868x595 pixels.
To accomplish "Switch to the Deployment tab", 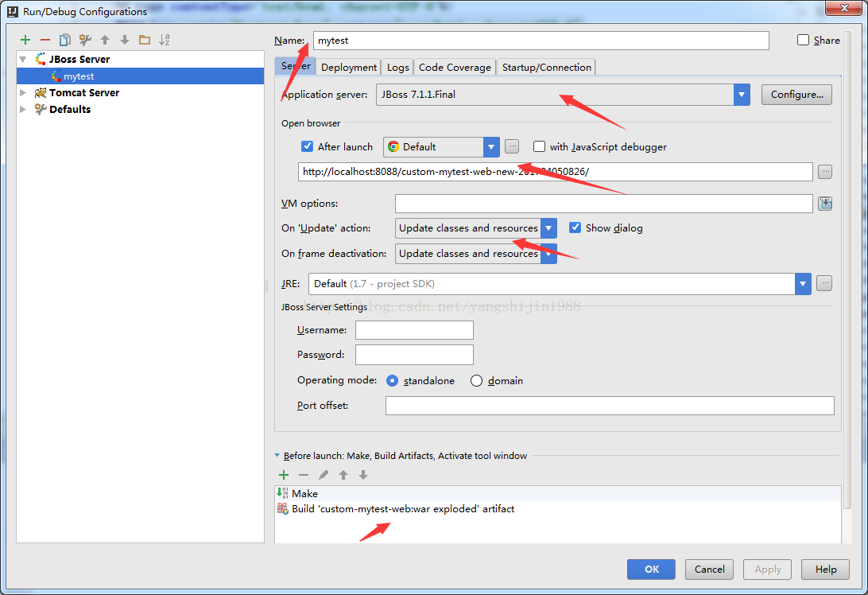I will [349, 67].
